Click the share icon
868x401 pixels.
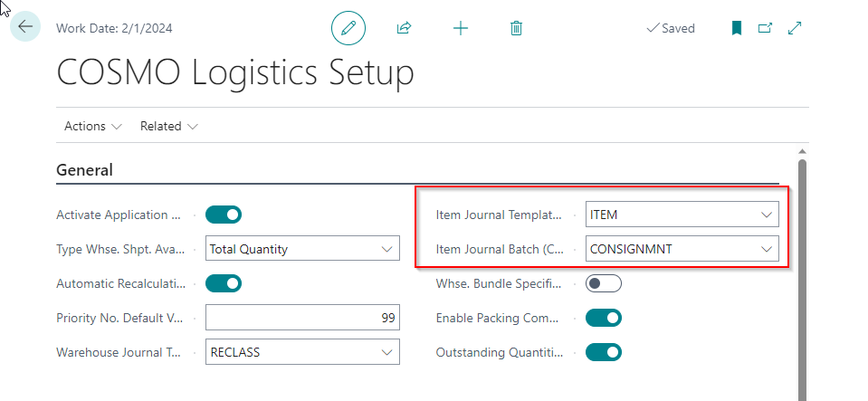click(404, 28)
